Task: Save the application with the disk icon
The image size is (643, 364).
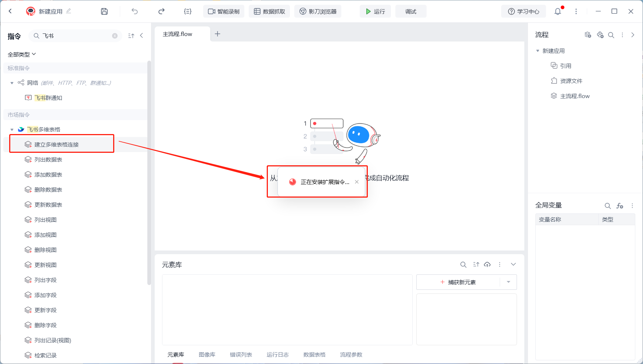Action: pos(104,11)
